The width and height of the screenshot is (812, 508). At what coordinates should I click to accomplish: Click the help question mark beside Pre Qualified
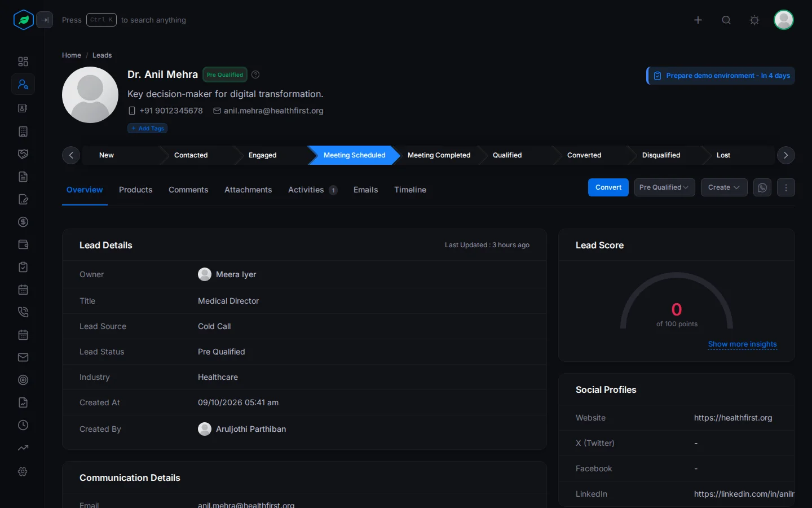click(255, 75)
